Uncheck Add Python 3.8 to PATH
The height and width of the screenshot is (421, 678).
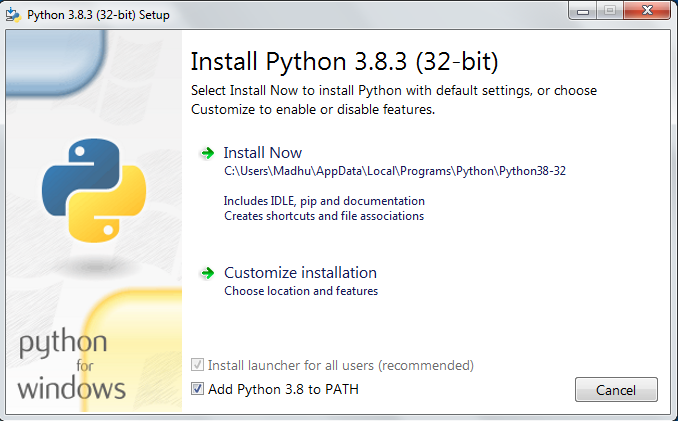[x=197, y=389]
